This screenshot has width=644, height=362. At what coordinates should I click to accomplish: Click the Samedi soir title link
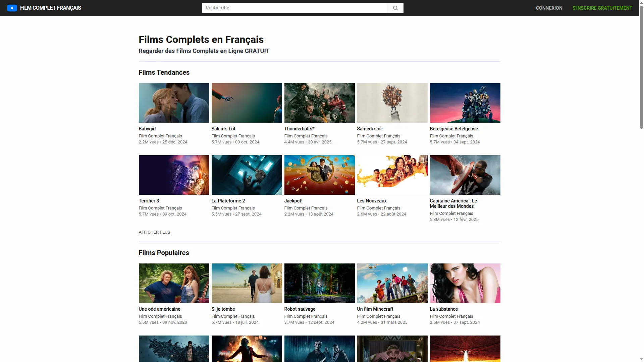coord(369,129)
